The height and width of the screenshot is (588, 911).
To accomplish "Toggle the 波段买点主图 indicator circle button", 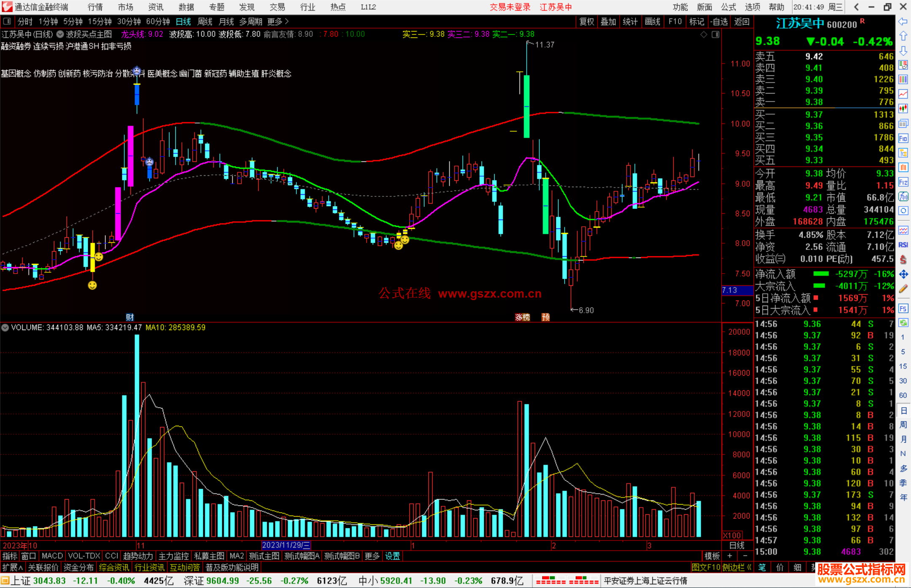I will [x=60, y=34].
